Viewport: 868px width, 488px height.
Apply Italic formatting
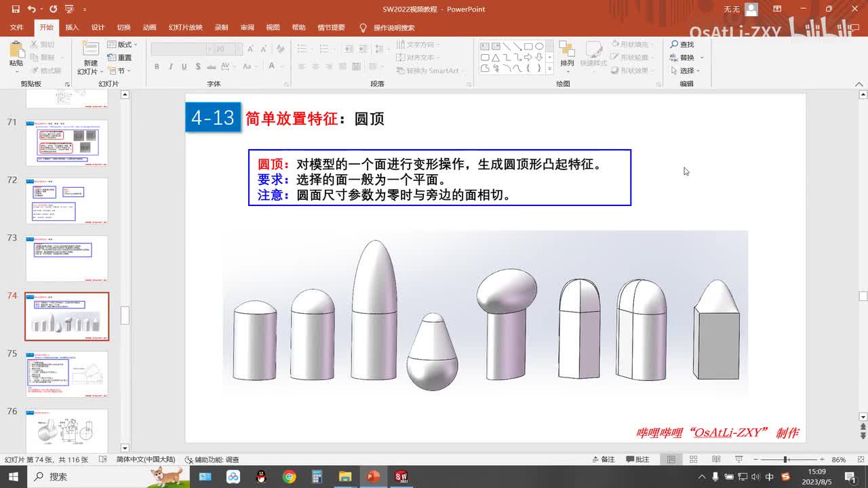click(x=171, y=66)
